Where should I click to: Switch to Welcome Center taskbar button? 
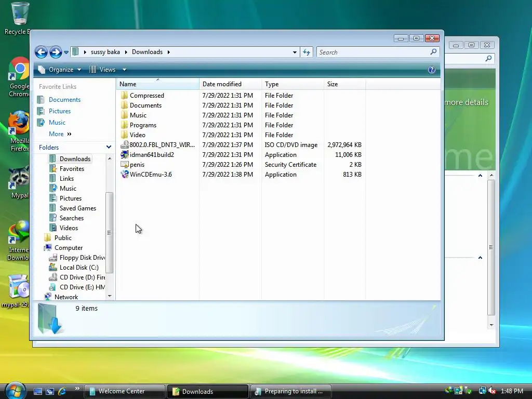(124, 391)
